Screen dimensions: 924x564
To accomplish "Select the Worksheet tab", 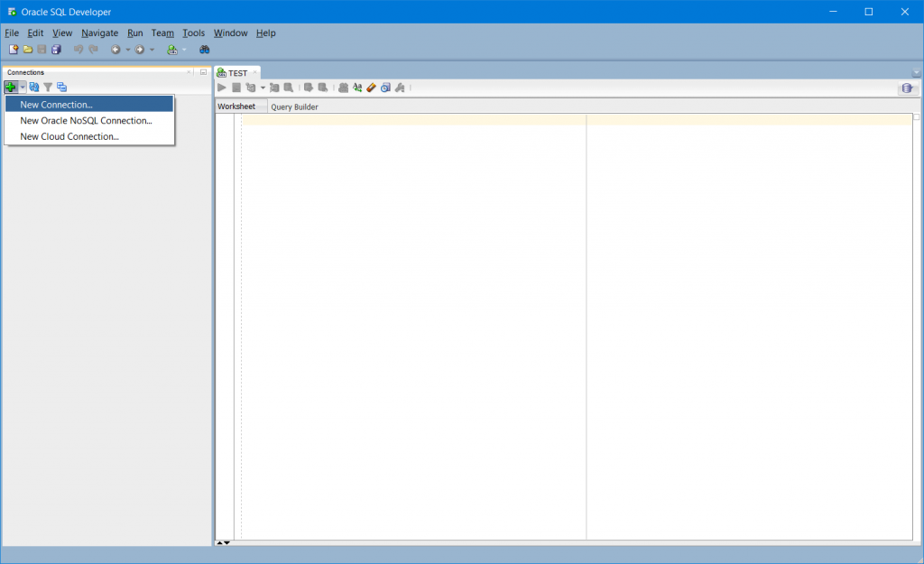I will pos(236,106).
